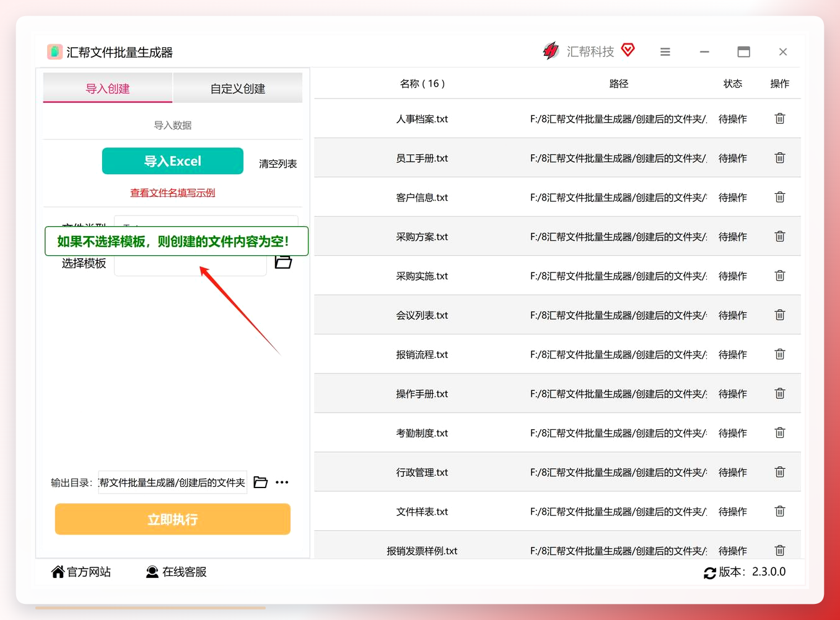Delete 采购实施.txt using its trash icon
The height and width of the screenshot is (620, 840).
coord(780,276)
